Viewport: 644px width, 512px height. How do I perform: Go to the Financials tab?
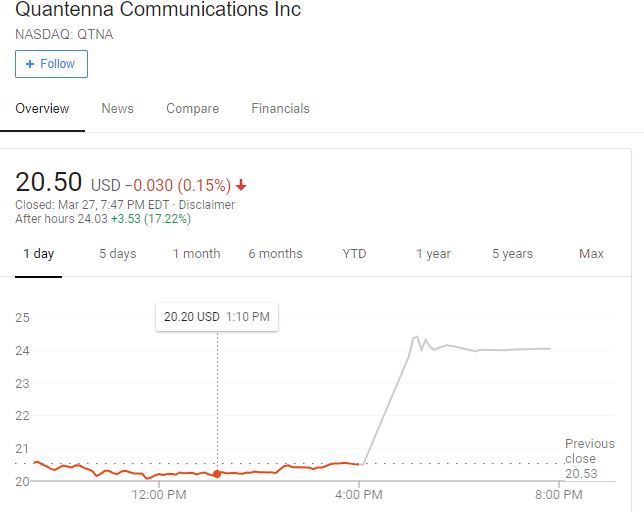[281, 109]
